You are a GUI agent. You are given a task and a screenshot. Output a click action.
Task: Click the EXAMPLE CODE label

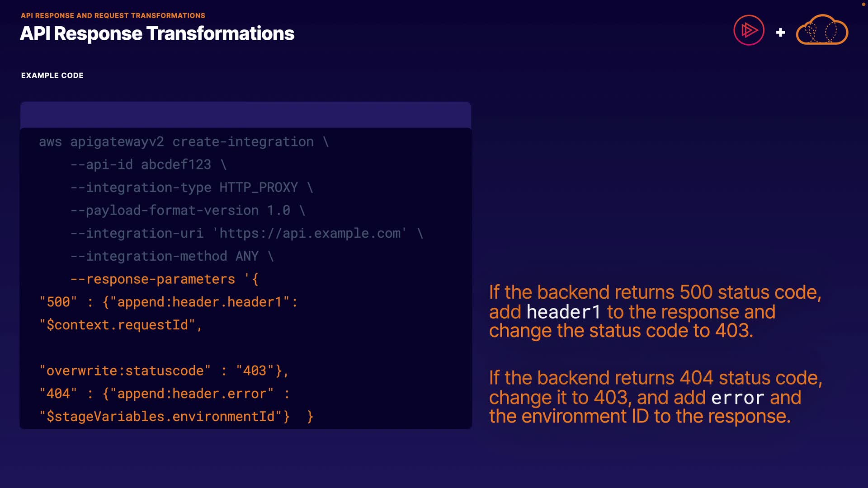coord(52,75)
